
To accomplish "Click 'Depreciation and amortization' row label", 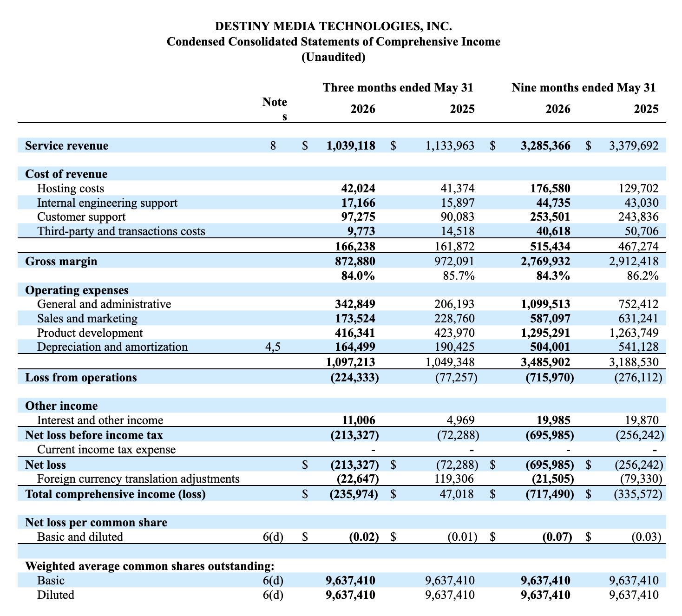I will coord(112,347).
